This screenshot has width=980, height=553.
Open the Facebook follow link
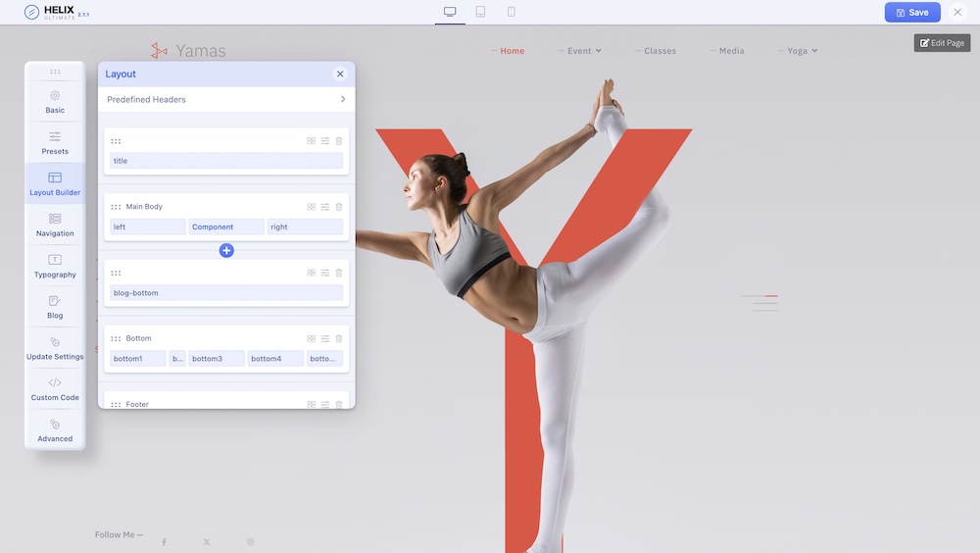[164, 542]
